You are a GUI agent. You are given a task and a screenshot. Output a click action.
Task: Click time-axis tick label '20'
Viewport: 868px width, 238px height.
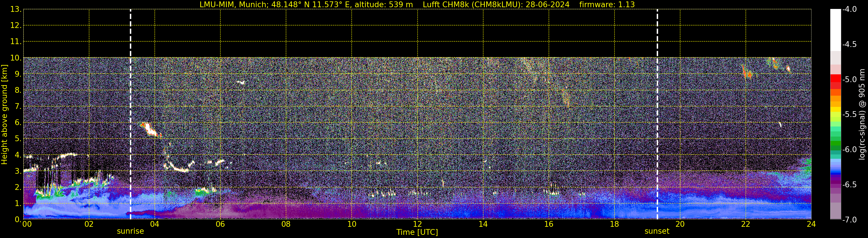(x=680, y=224)
